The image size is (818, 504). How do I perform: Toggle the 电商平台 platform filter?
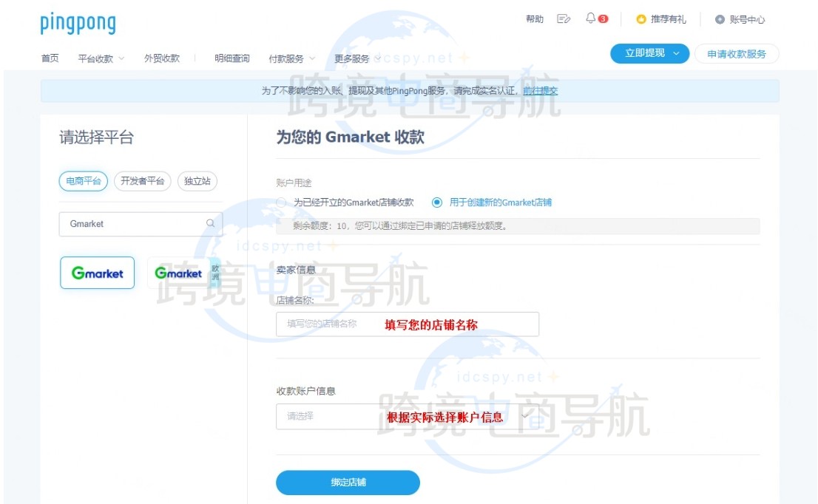[x=82, y=180]
